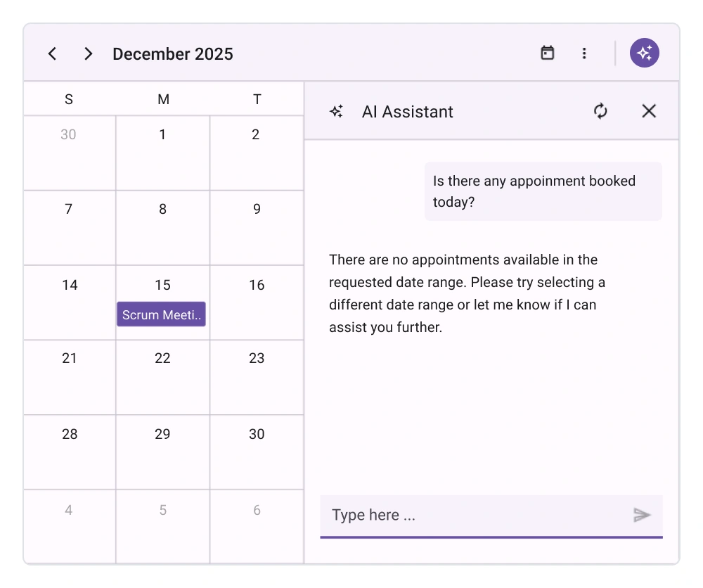Click the sparkle icon beside AI Assistant title
The height and width of the screenshot is (588, 703).
[x=336, y=111]
